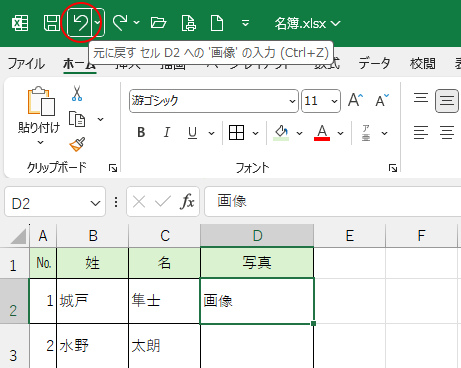The image size is (461, 368).
Task: Toggle bold formatting
Action: (x=141, y=133)
